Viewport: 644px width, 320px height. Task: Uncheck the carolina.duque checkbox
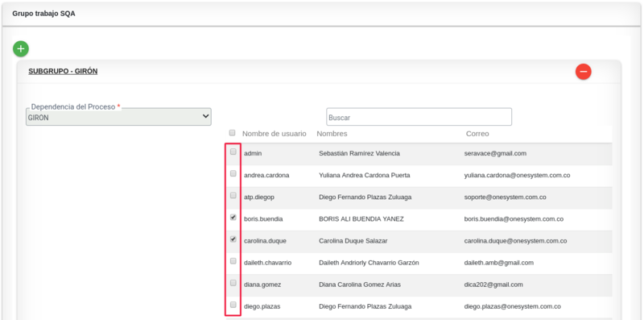pyautogui.click(x=233, y=239)
